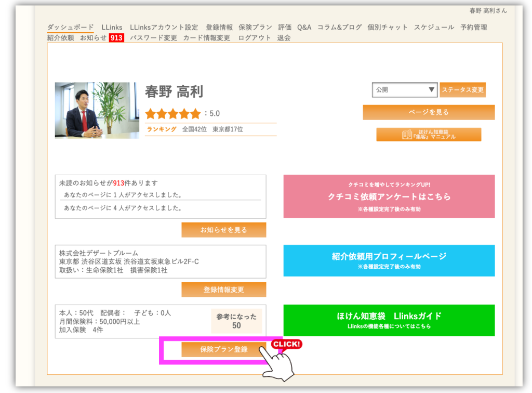This screenshot has width=532, height=393.
Task: Open the ほけん知恵袋 集客マニュアル button
Action: click(x=429, y=135)
